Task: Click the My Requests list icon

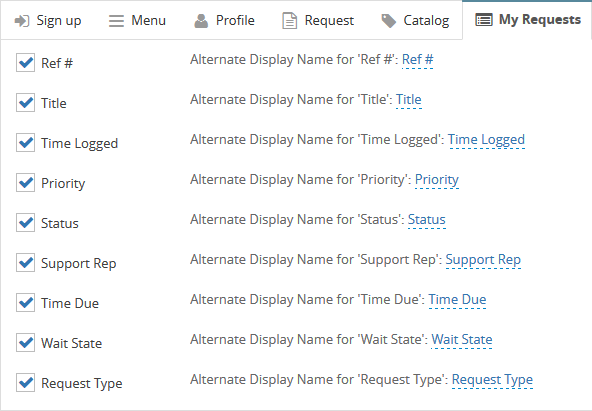Action: [x=484, y=20]
